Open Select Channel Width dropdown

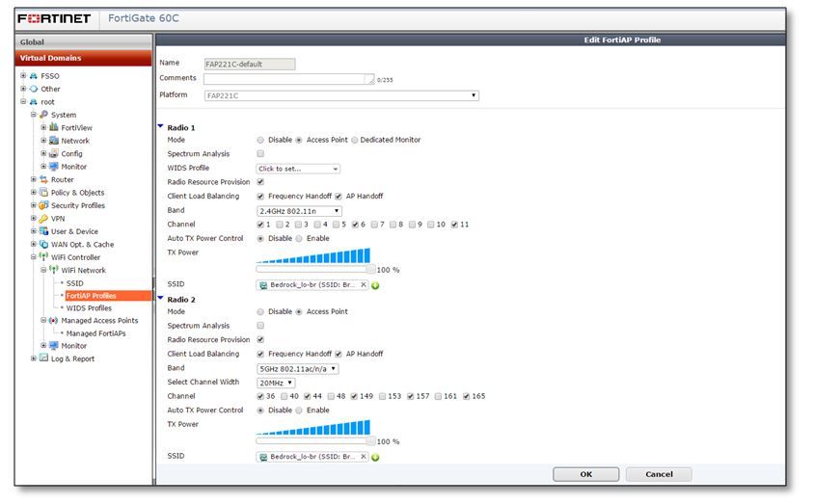pyautogui.click(x=276, y=383)
